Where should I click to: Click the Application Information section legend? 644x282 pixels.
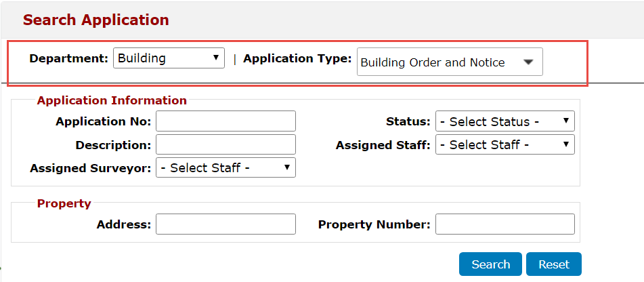tap(112, 100)
